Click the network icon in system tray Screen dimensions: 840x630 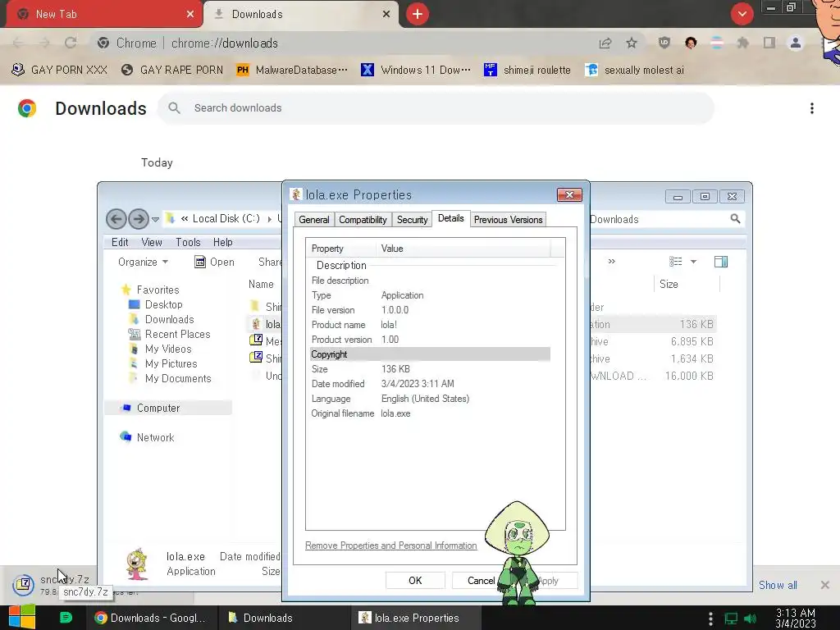pyautogui.click(x=731, y=619)
